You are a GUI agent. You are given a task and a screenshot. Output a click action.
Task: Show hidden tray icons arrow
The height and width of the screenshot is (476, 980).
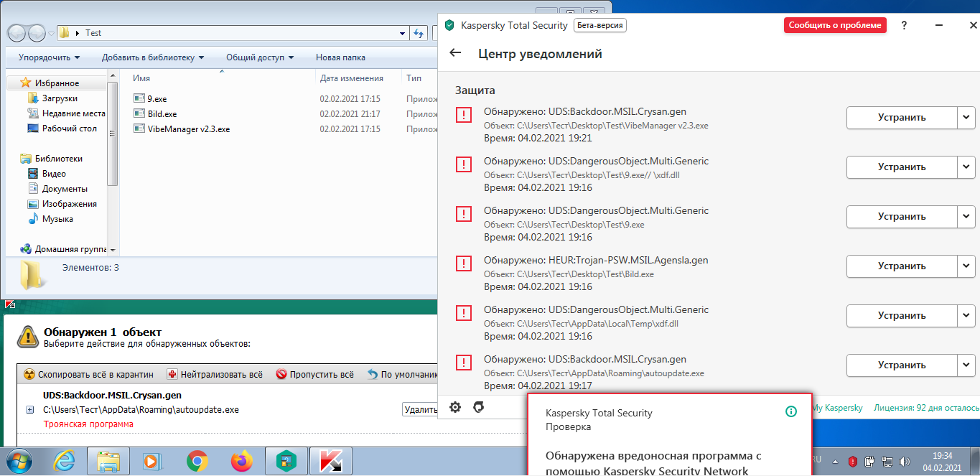836,461
